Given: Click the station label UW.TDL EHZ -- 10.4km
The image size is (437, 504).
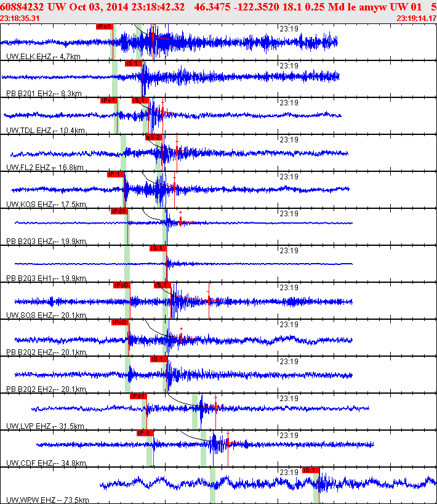Looking at the screenshot, I should pos(46,131).
